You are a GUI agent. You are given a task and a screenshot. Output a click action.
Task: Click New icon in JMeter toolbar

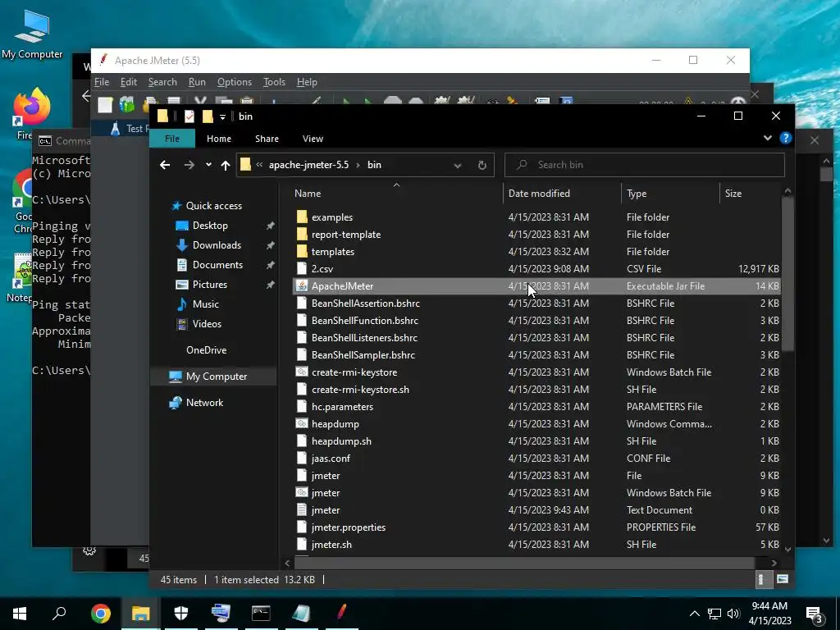coord(105,104)
